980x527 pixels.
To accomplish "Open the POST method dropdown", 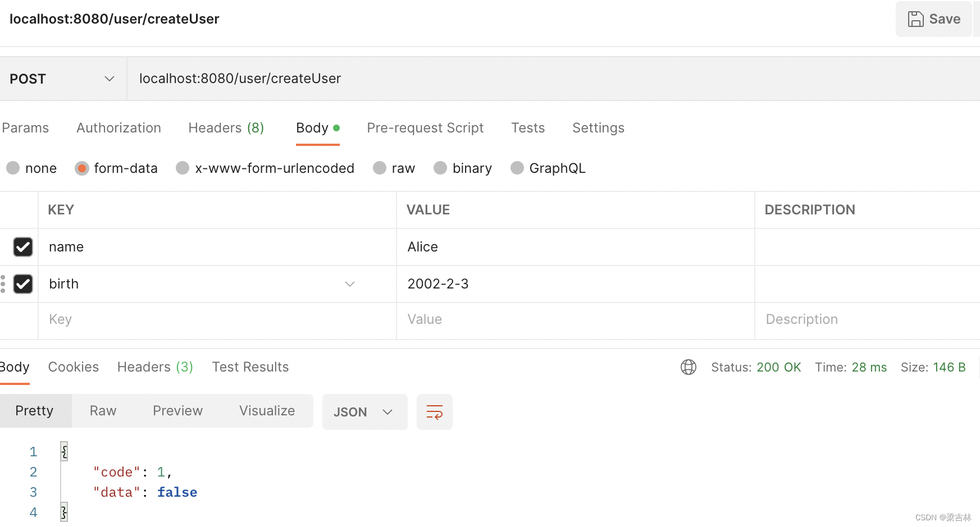I will (x=63, y=79).
